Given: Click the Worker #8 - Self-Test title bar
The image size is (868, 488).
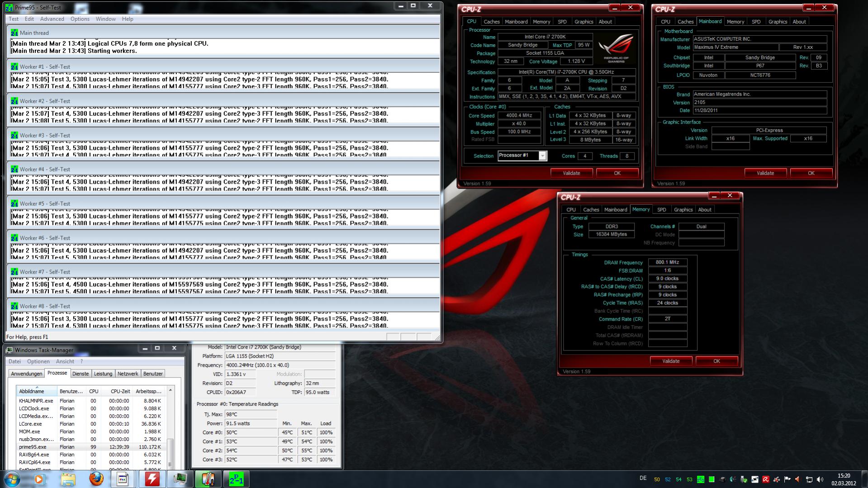Looking at the screenshot, I should click(223, 306).
